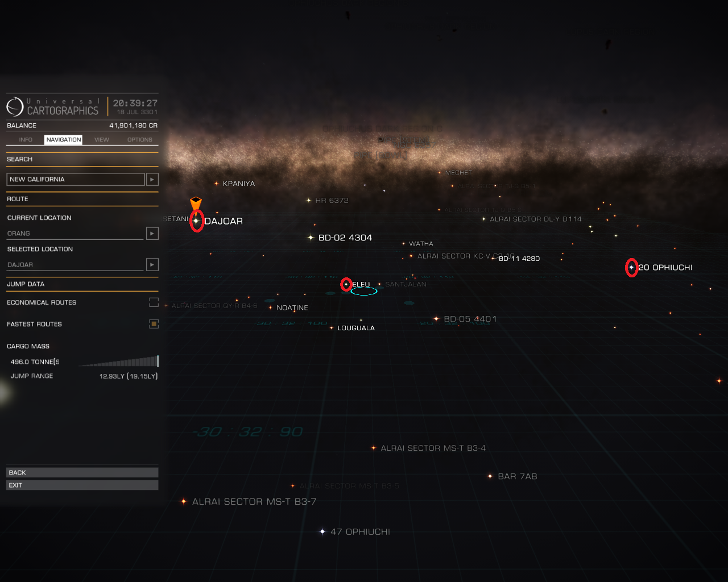Screen dimensions: 728x582
Task: Open the INFO tab
Action: pyautogui.click(x=26, y=140)
